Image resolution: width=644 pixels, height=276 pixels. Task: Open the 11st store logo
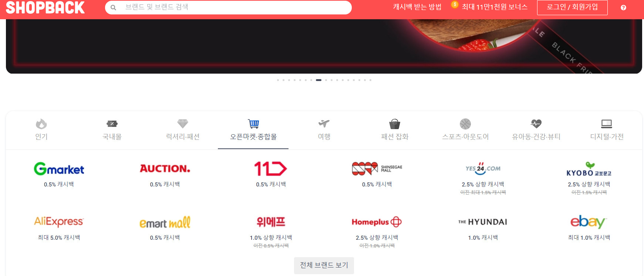click(x=271, y=169)
